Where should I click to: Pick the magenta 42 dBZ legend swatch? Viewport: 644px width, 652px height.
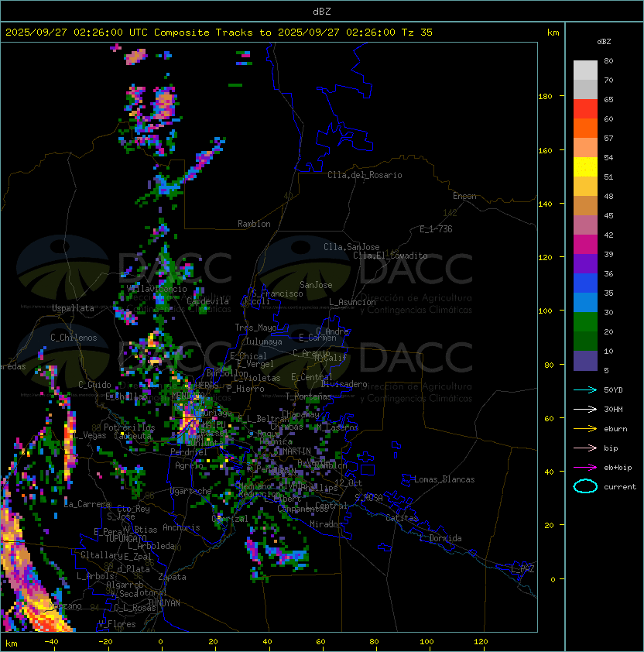click(585, 245)
